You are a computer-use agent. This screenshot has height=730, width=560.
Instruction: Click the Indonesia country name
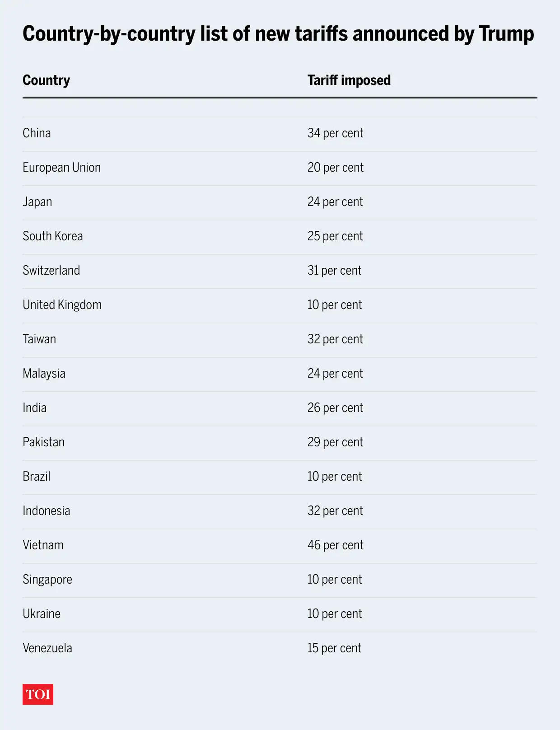click(x=47, y=511)
